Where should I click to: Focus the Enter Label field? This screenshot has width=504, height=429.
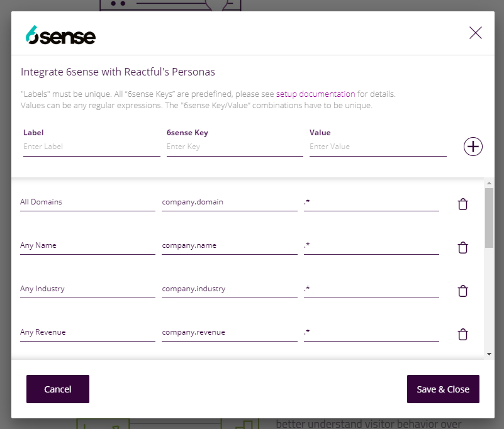92,147
